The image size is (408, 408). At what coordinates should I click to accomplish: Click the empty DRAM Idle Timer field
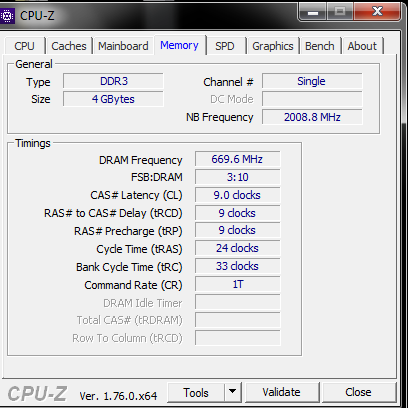pyautogui.click(x=237, y=302)
